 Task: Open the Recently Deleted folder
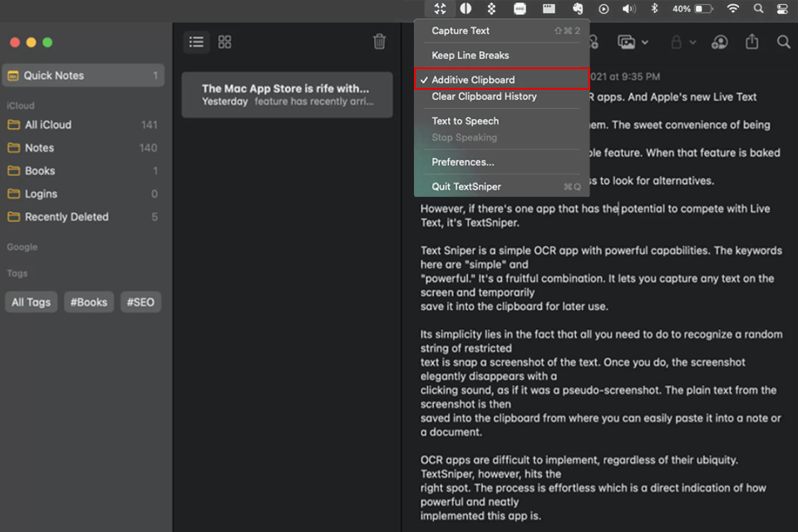pyautogui.click(x=83, y=217)
